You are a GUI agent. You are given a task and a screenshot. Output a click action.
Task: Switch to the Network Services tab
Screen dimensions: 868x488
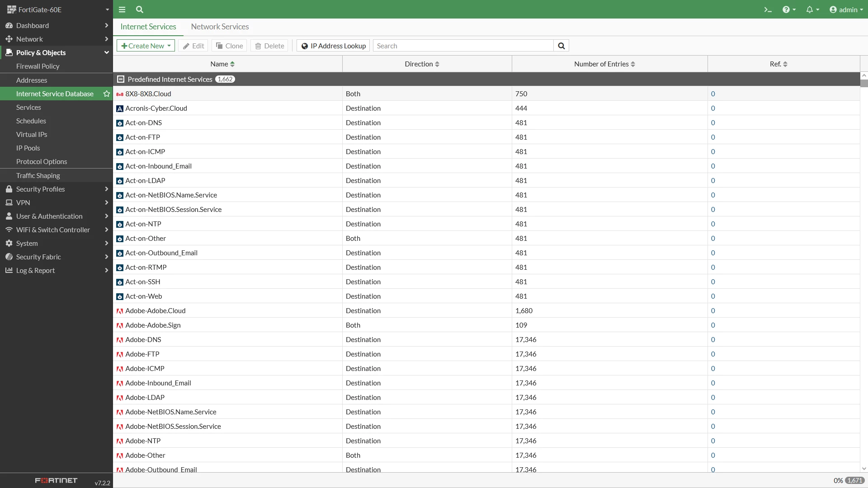(x=220, y=27)
